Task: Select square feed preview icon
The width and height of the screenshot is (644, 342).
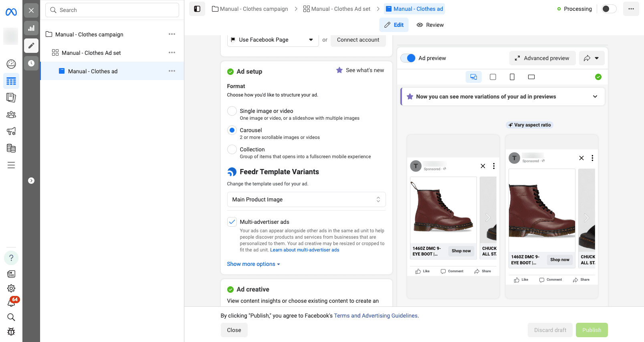Action: [x=493, y=77]
